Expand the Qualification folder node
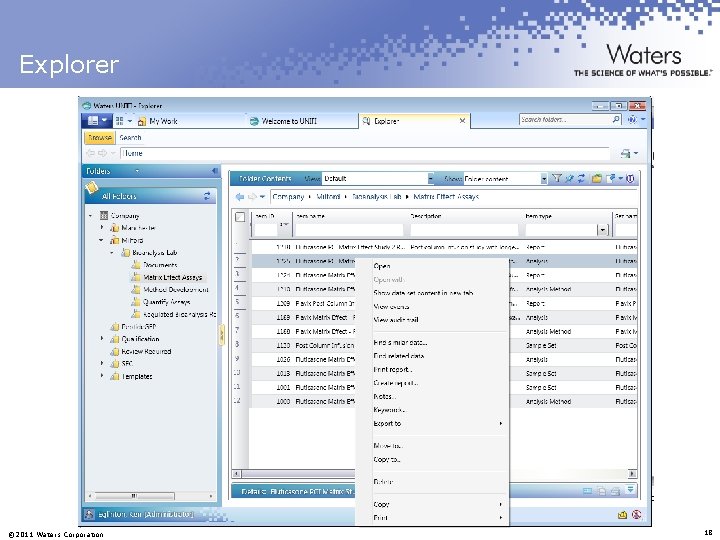Image resolution: width=720 pixels, height=540 pixels. tap(101, 339)
